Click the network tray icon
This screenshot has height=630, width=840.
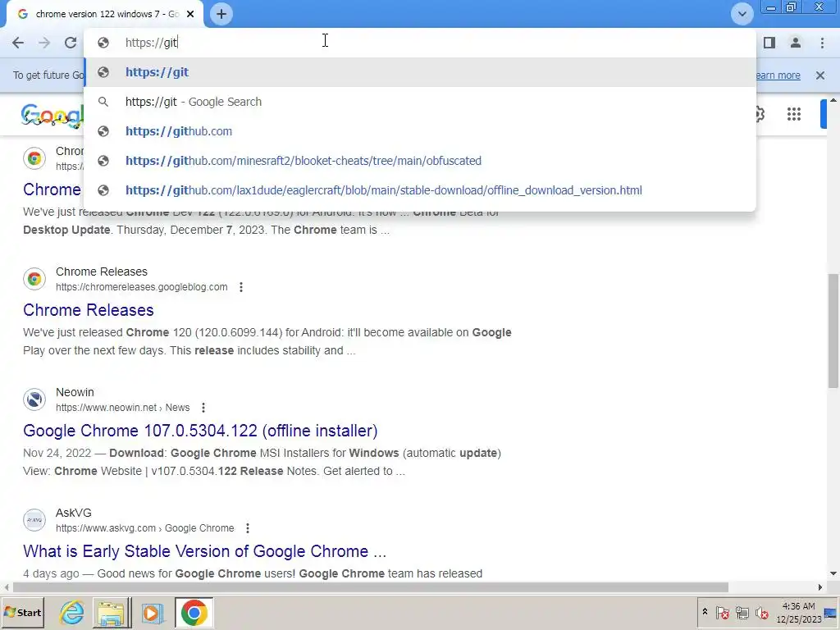pyautogui.click(x=742, y=612)
